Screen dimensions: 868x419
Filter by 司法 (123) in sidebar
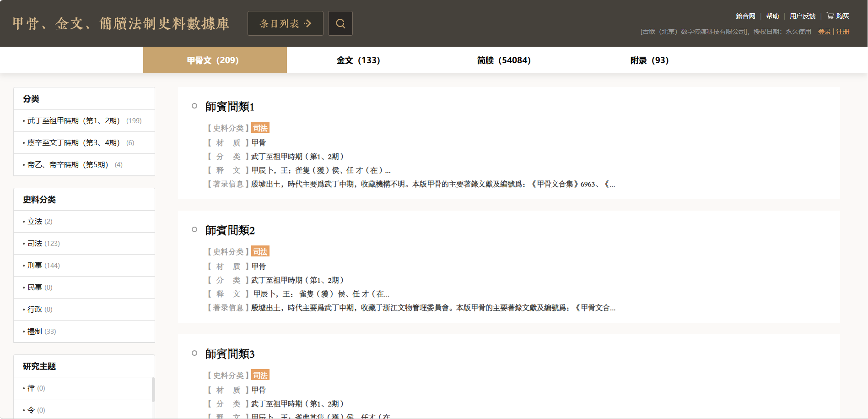click(x=84, y=244)
